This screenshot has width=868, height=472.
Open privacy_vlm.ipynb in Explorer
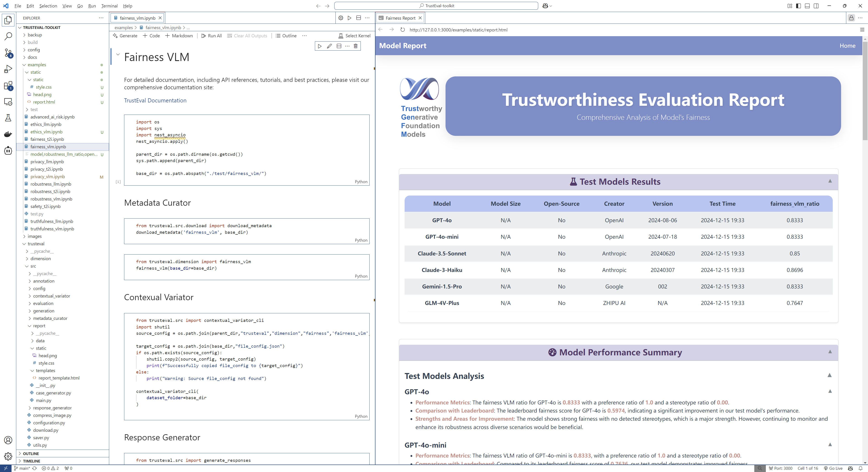point(62,177)
